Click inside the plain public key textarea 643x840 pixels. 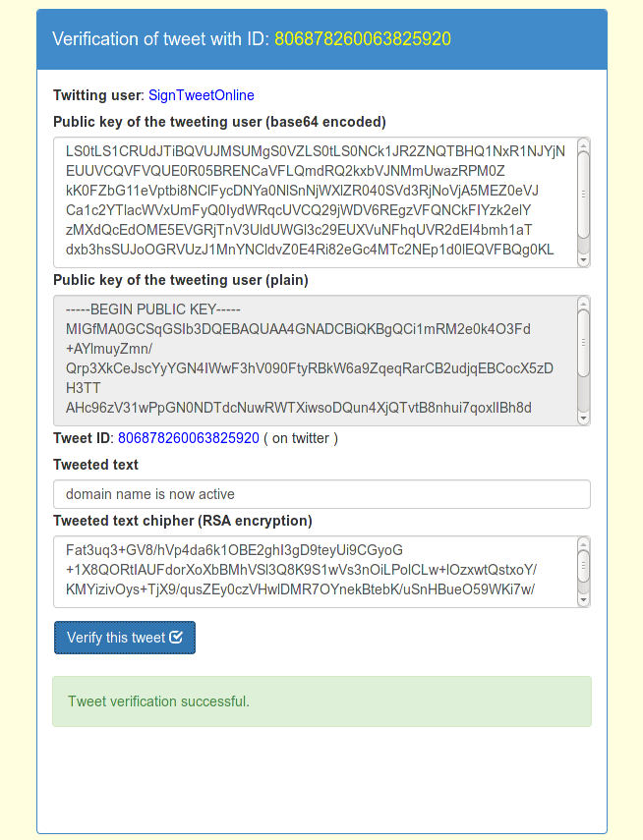click(x=316, y=361)
